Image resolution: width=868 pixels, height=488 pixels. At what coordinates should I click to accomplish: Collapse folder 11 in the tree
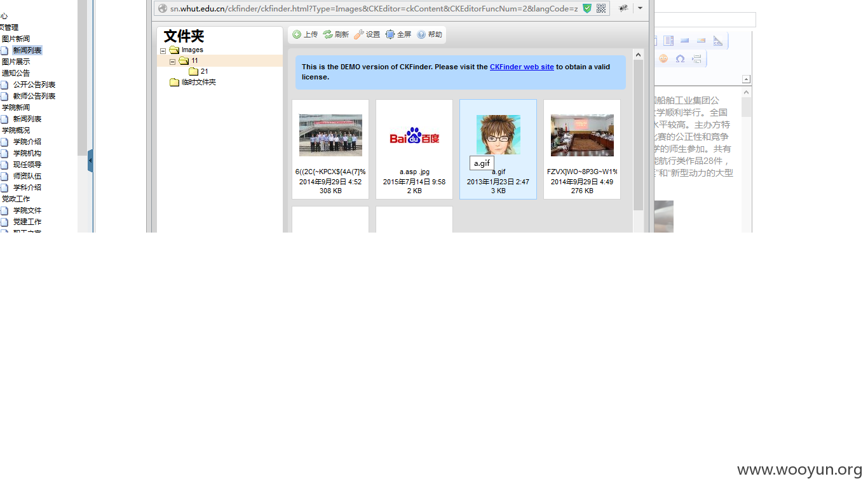coord(173,62)
